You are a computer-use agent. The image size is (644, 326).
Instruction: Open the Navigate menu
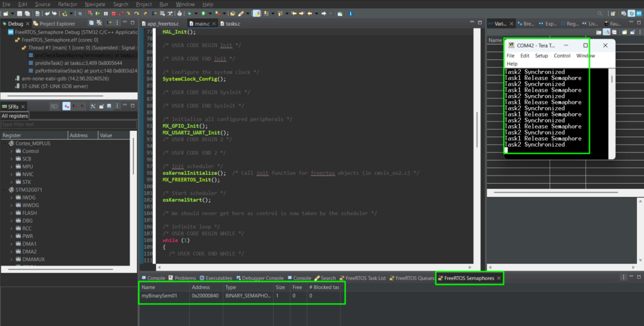95,4
